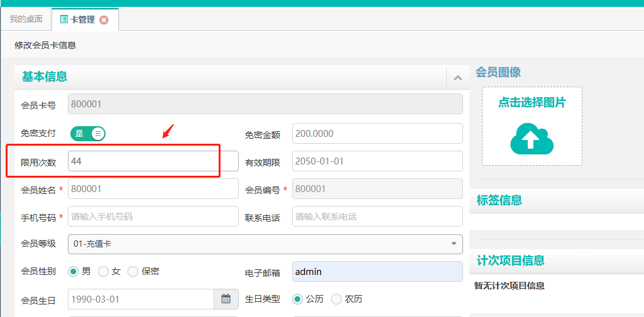The width and height of the screenshot is (644, 317).
Task: Click the 有效期限 date field
Action: 378,161
